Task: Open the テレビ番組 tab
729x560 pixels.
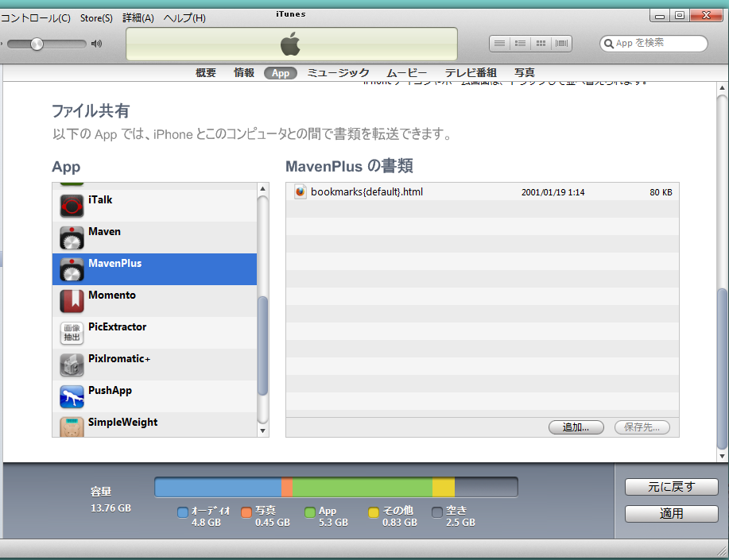Action: [x=471, y=73]
